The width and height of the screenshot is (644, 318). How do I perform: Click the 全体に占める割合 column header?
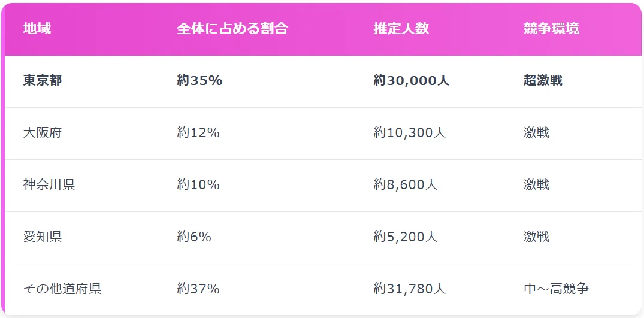point(232,29)
